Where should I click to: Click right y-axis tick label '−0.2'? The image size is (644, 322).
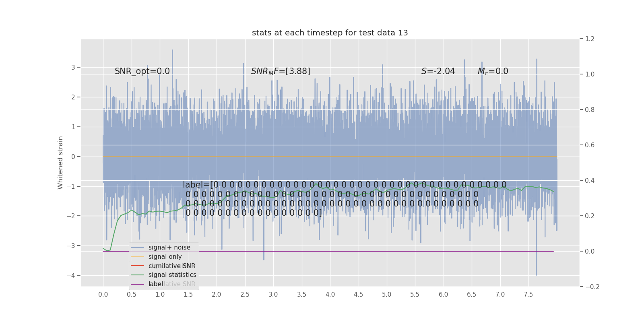tap(592, 287)
